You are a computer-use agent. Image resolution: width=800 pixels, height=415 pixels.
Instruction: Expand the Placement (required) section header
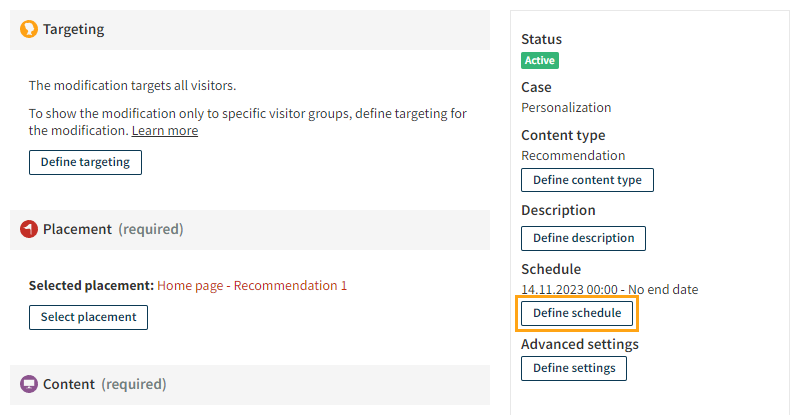(250, 229)
